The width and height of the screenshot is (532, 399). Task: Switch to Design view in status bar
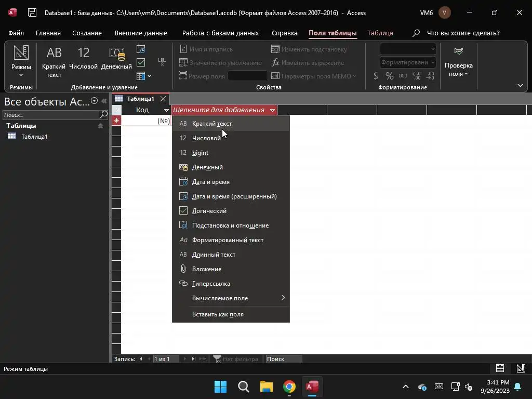[521, 368]
